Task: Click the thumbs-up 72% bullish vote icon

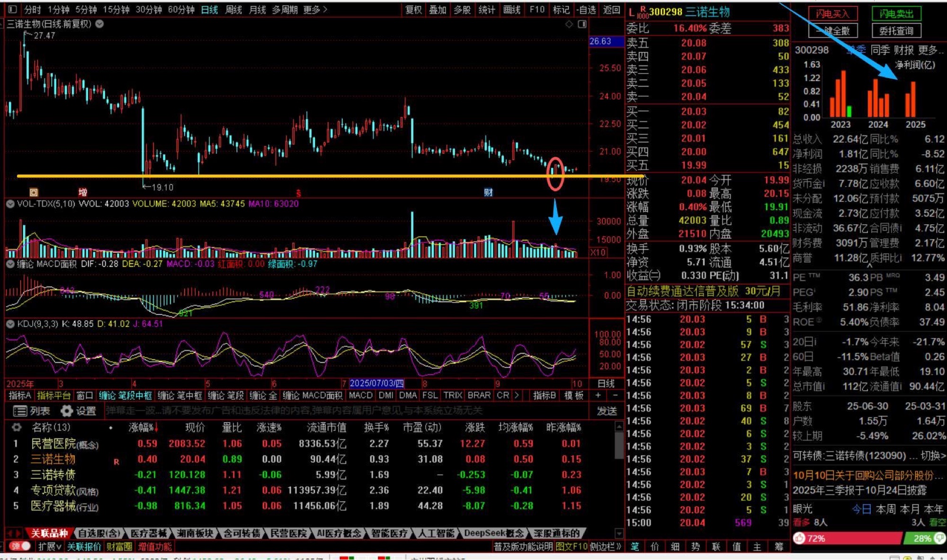Action: pyautogui.click(x=800, y=538)
